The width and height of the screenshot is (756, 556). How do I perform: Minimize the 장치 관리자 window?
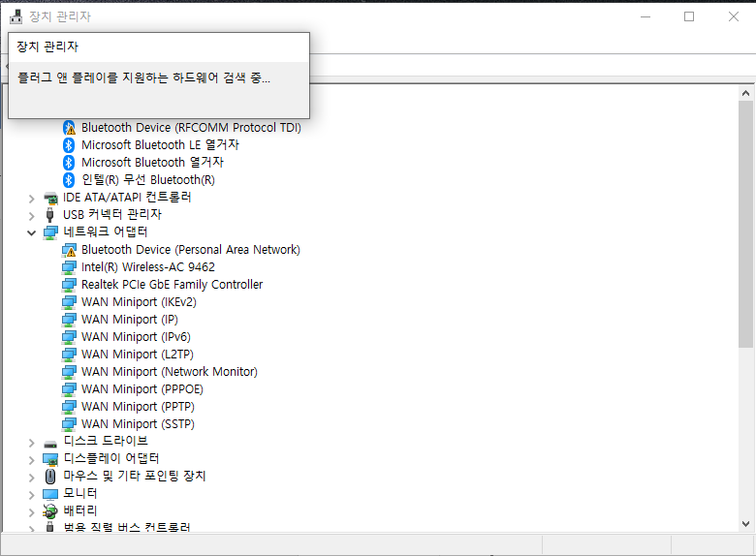coord(646,16)
